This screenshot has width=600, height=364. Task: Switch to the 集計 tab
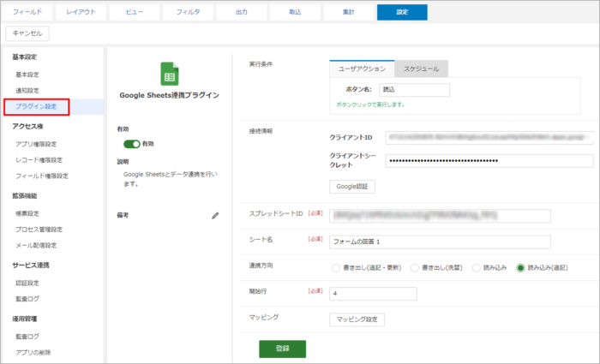[349, 12]
